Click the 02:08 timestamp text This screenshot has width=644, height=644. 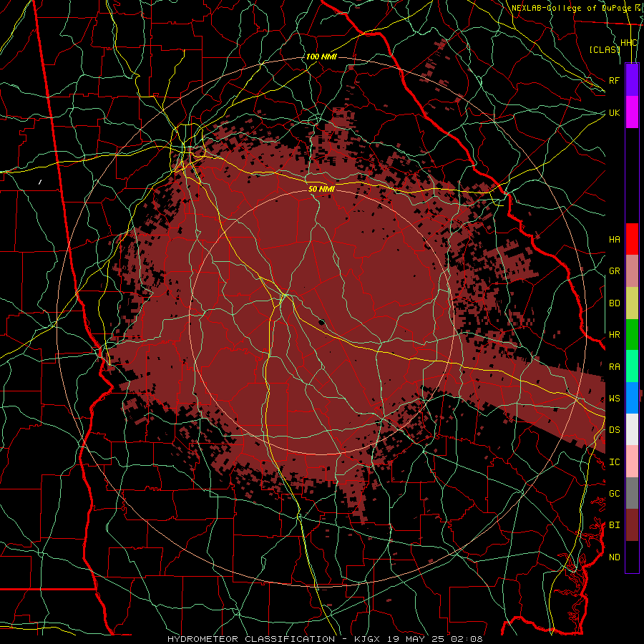click(x=466, y=639)
